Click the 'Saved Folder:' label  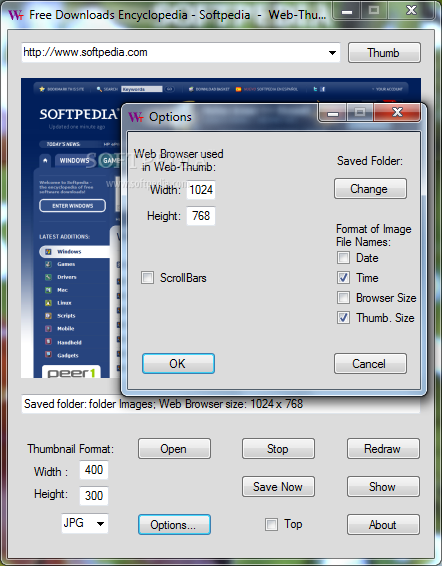click(x=370, y=161)
